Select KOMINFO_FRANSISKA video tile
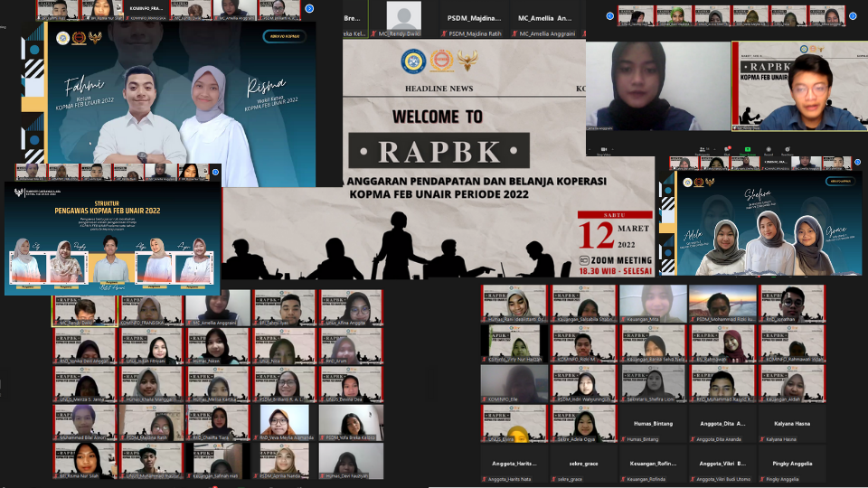The width and height of the screenshot is (868, 488). [151, 307]
